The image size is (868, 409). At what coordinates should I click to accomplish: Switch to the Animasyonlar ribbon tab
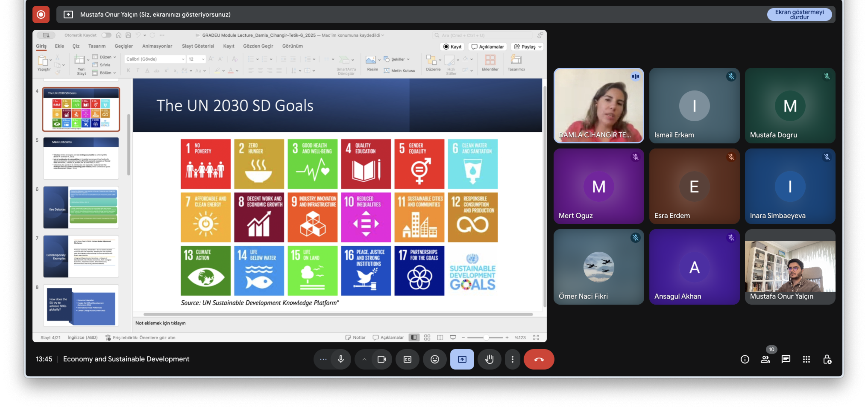(157, 46)
